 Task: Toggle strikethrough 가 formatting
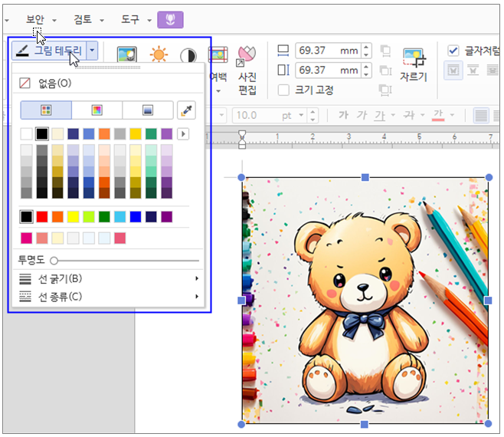[409, 115]
